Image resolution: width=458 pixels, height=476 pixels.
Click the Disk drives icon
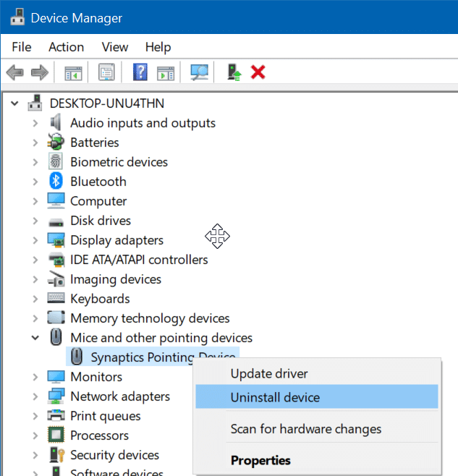click(56, 223)
